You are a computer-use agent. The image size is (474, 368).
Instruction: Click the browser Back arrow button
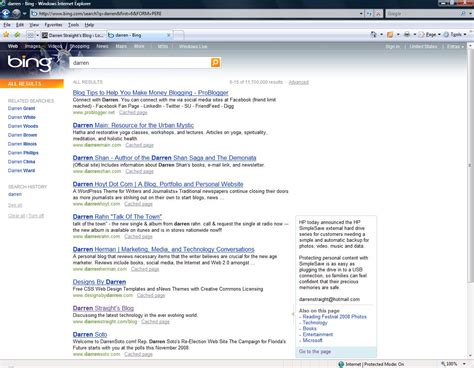[6, 13]
